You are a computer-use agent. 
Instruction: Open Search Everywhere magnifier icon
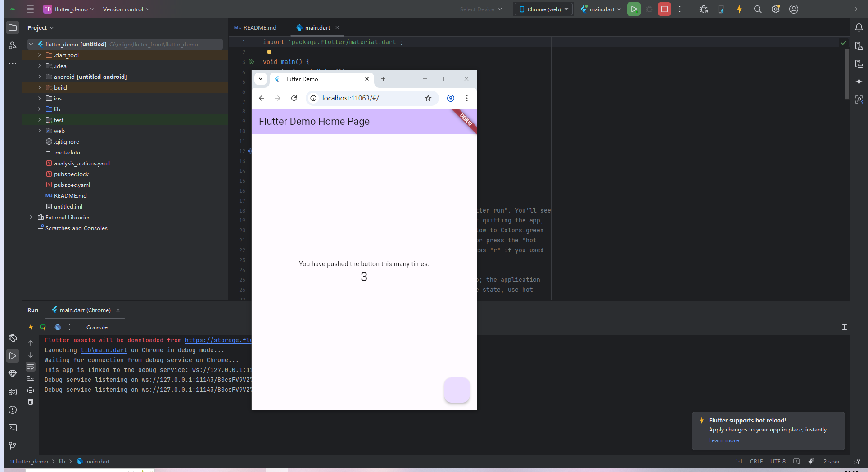coord(758,9)
